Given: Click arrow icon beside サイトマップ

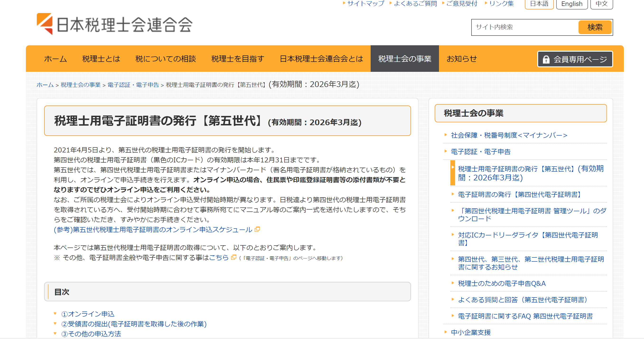Looking at the screenshot, I should (344, 3).
